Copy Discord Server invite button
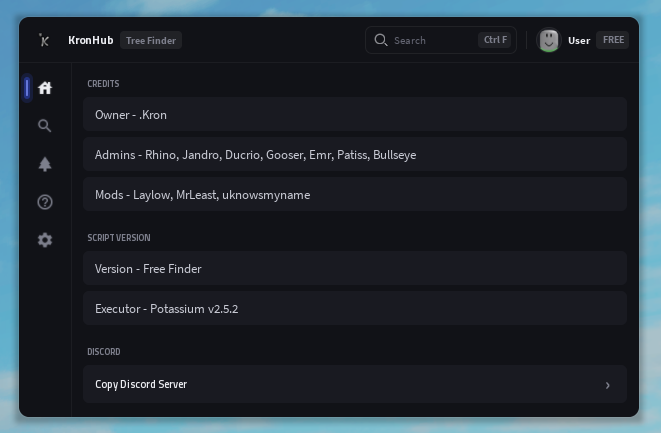 pos(355,384)
